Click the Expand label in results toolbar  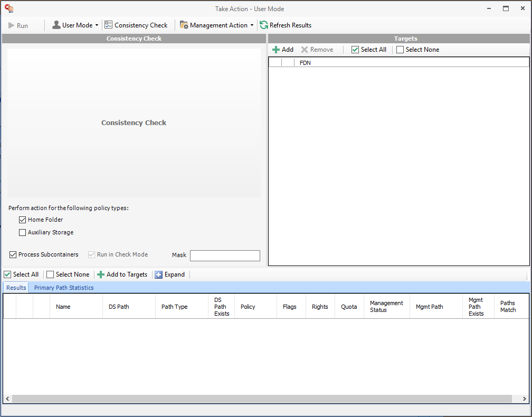click(x=174, y=274)
